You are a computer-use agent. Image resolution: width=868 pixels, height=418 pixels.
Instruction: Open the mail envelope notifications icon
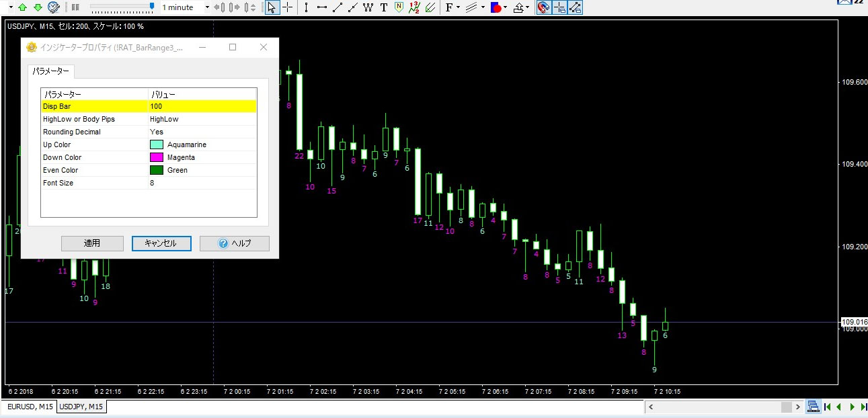pos(845,3)
